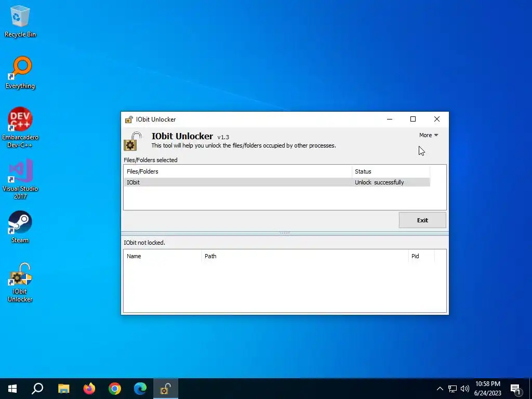532x399 pixels.
Task: Select the Steam desktop shortcut
Action: pyautogui.click(x=20, y=227)
